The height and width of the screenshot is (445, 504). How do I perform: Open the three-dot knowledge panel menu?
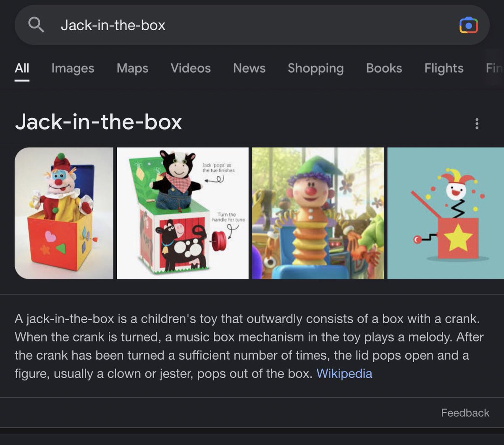(x=477, y=124)
